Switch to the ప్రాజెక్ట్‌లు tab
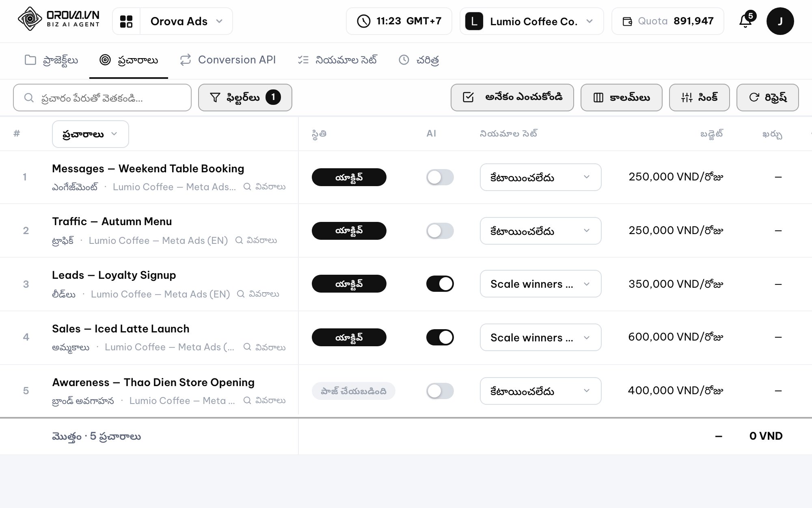This screenshot has width=812, height=508. click(x=51, y=60)
